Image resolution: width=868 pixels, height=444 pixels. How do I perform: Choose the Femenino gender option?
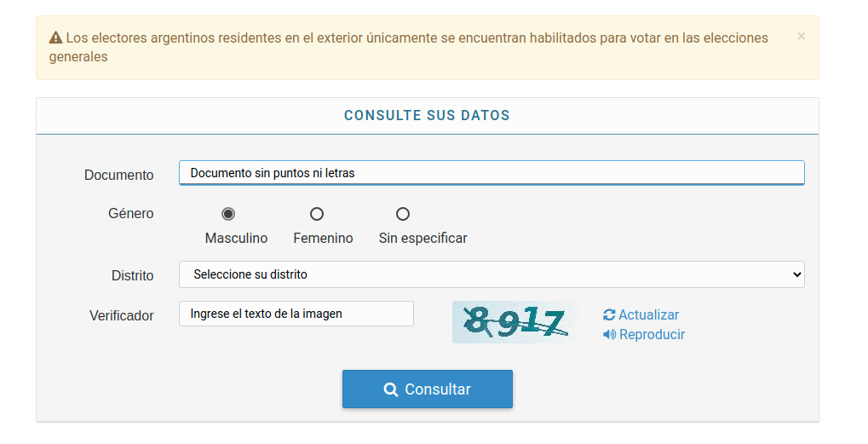pyautogui.click(x=317, y=214)
